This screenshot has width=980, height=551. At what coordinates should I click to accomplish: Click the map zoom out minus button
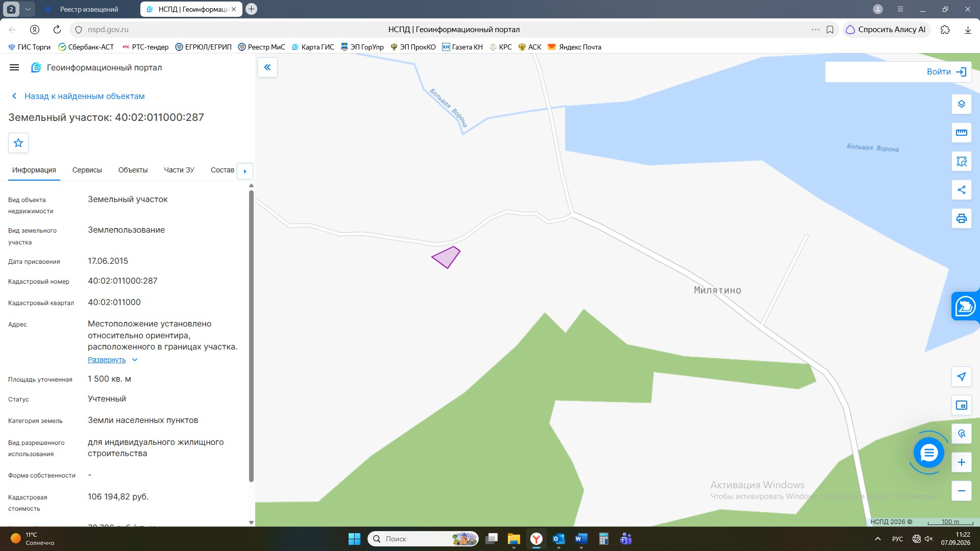(x=962, y=491)
